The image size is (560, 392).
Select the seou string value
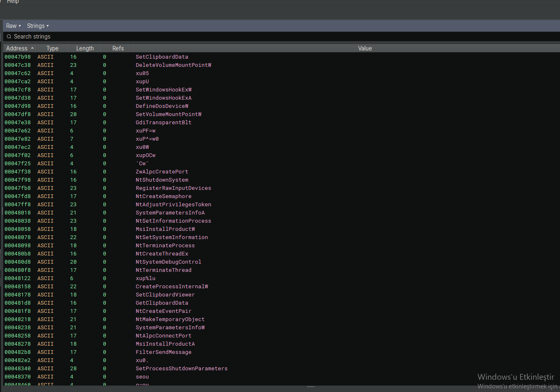click(x=142, y=377)
